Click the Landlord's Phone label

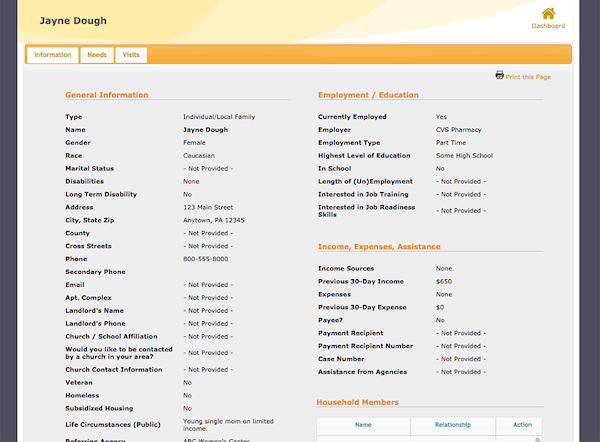(x=95, y=324)
